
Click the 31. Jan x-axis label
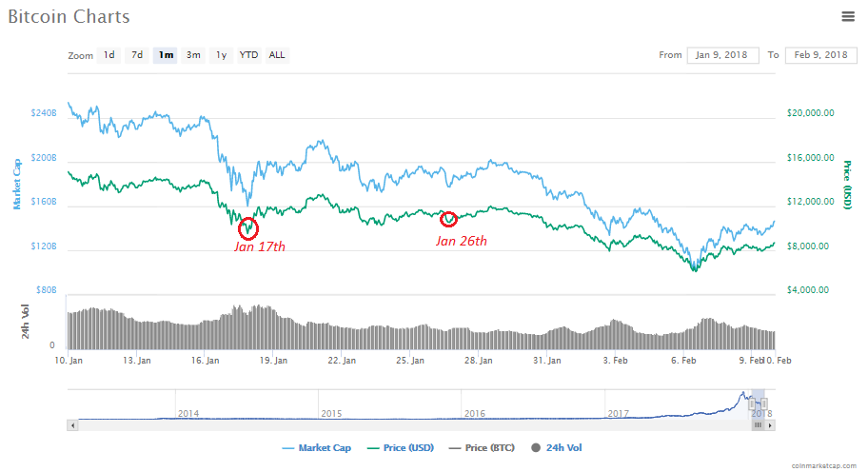tap(547, 361)
